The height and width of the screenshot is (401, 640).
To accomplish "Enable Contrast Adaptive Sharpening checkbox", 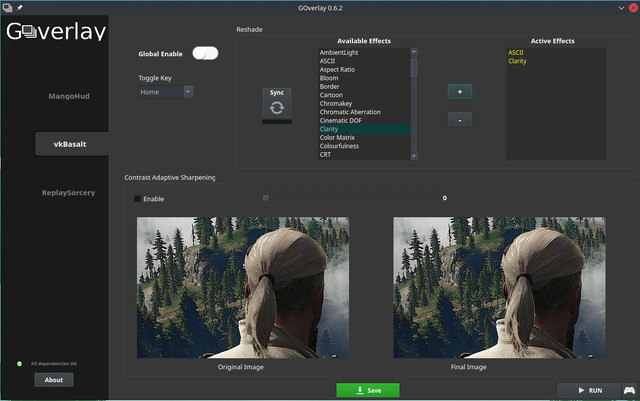I will [138, 199].
